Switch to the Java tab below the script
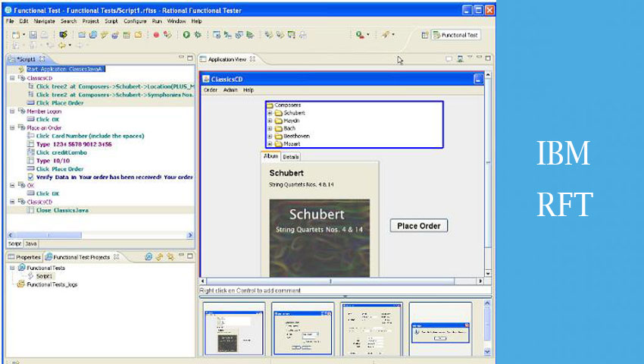Viewport: 644px width, 364px height. (31, 243)
